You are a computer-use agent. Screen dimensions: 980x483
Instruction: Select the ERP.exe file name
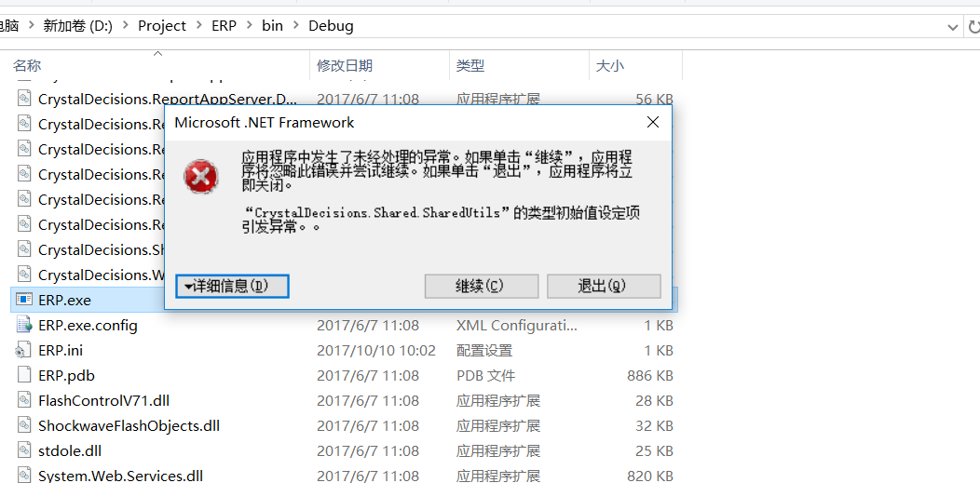(64, 301)
